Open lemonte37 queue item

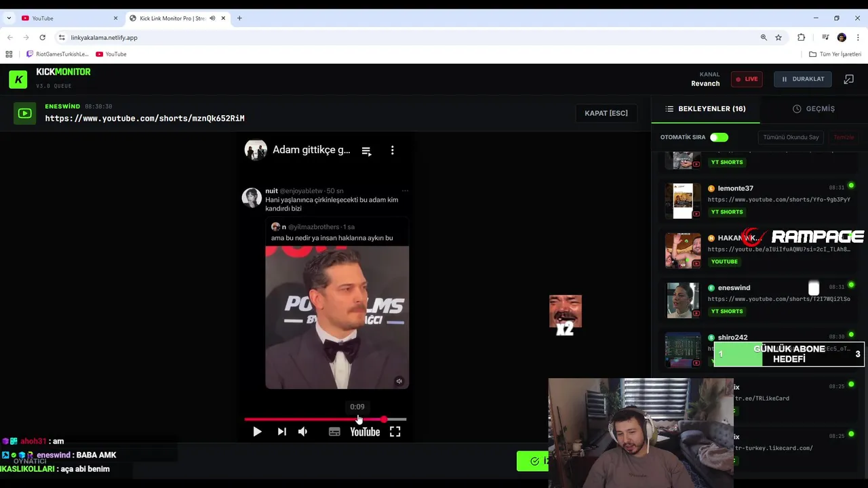coord(759,201)
